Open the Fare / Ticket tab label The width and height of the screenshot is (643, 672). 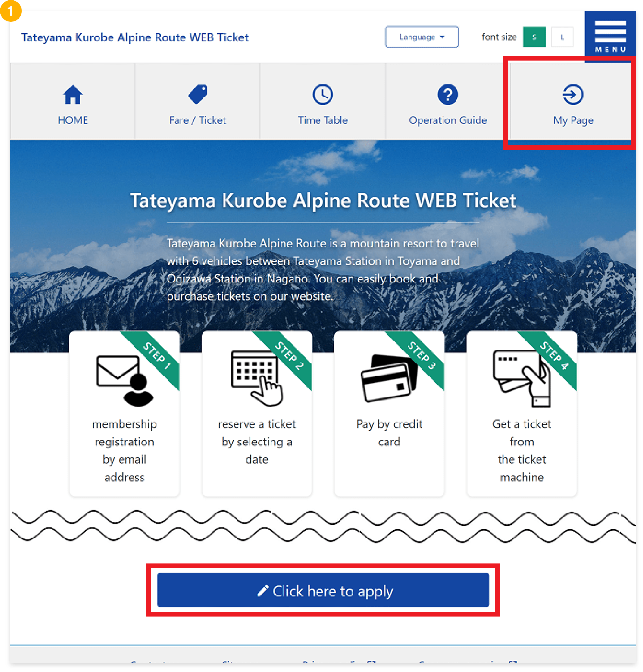[x=198, y=120]
